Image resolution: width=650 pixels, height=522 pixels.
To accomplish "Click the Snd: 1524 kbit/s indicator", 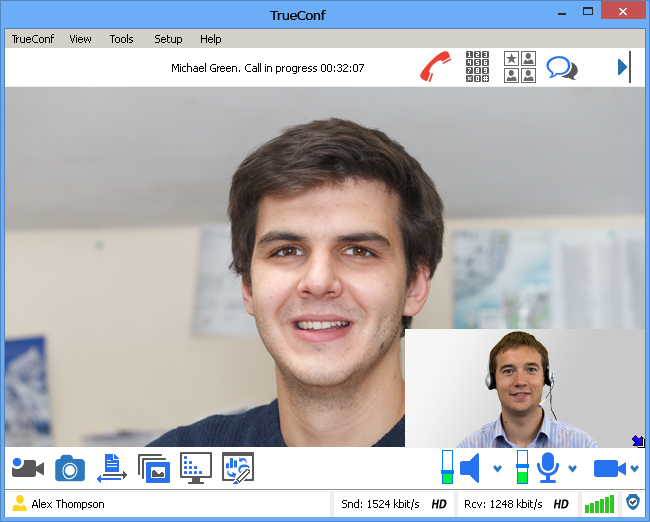I will coord(380,504).
